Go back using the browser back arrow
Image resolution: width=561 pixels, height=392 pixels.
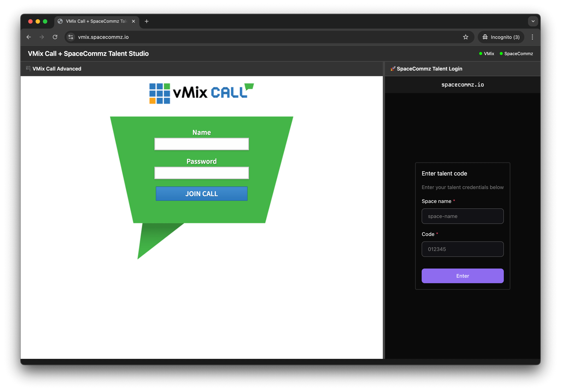coord(29,37)
